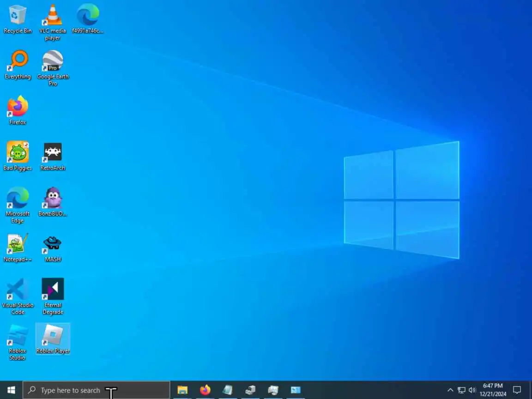
Task: Select the BonziBUDDY shortcut
Action: [x=53, y=202]
